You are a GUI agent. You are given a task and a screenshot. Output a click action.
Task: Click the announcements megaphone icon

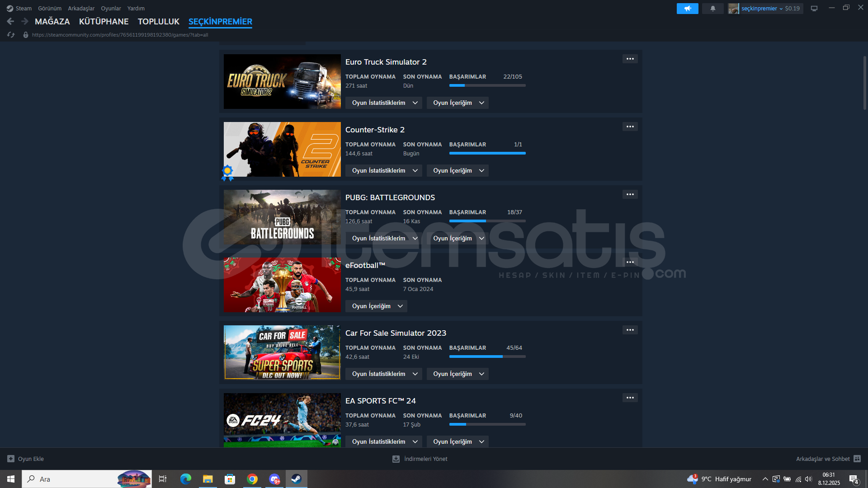687,9
